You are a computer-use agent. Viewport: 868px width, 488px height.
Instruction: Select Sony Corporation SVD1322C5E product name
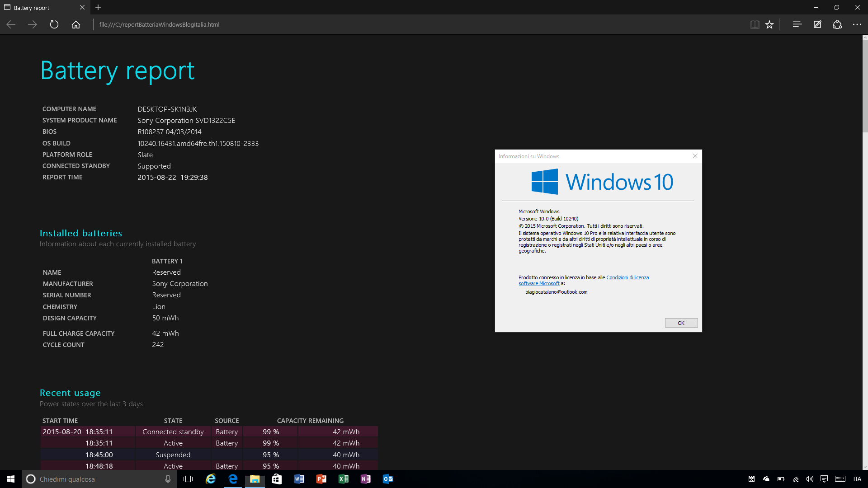(186, 120)
